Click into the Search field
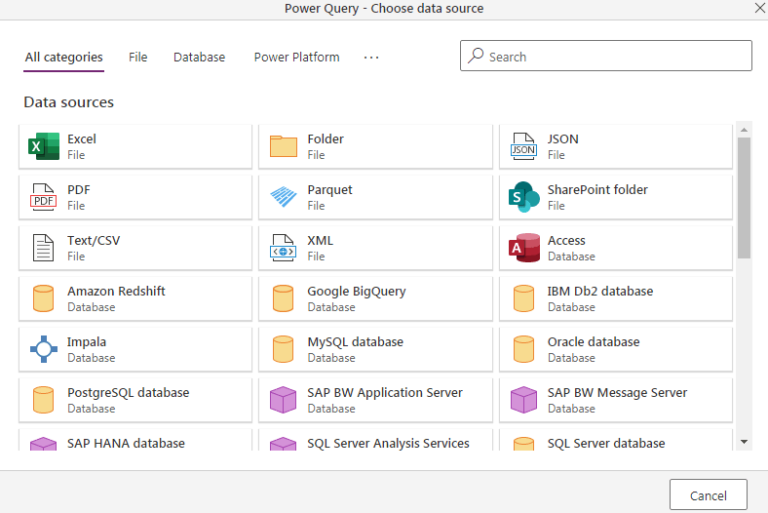Image resolution: width=768 pixels, height=513 pixels. [606, 56]
